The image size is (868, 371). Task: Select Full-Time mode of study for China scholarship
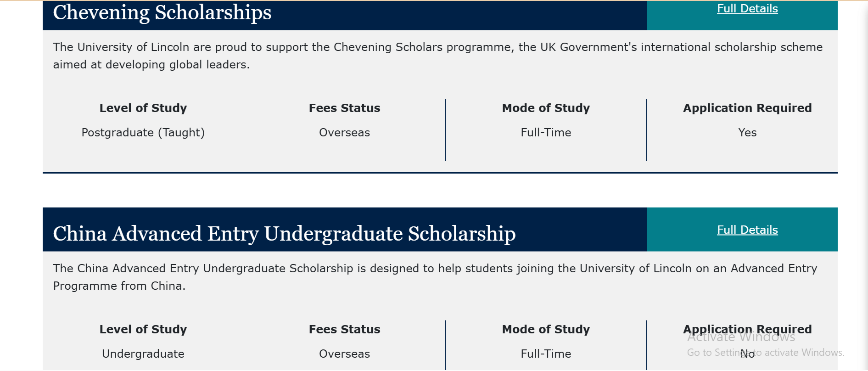click(545, 354)
